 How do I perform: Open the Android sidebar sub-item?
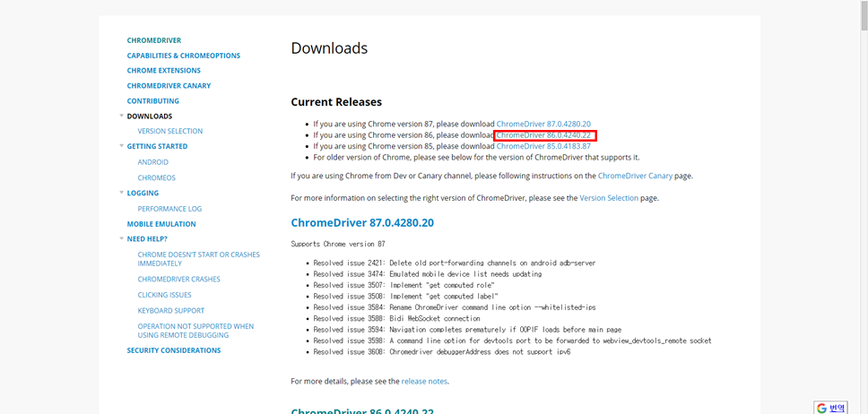pyautogui.click(x=152, y=162)
